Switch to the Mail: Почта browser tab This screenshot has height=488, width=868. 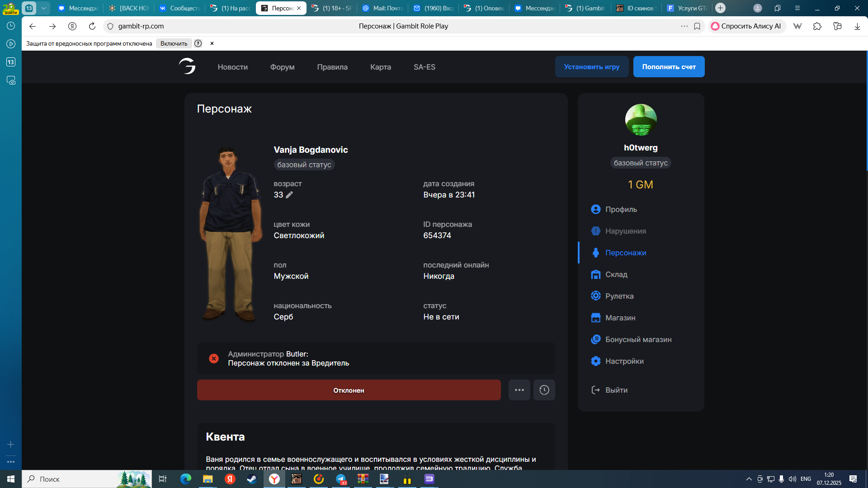(382, 8)
